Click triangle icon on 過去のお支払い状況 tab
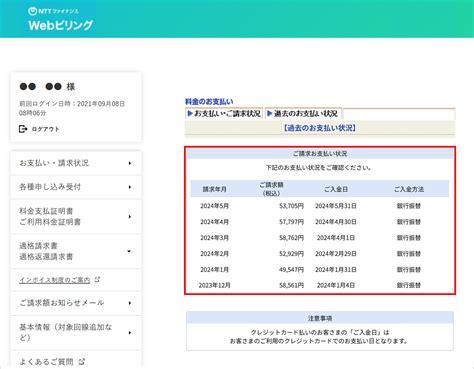 [x=270, y=113]
